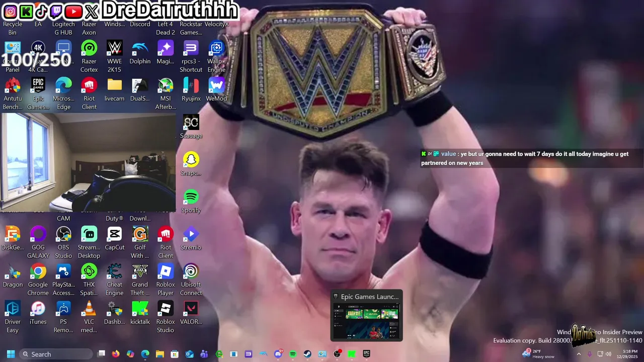Select the Streamlabs Desktop shortcut
The height and width of the screenshot is (362, 644).
coord(89,242)
